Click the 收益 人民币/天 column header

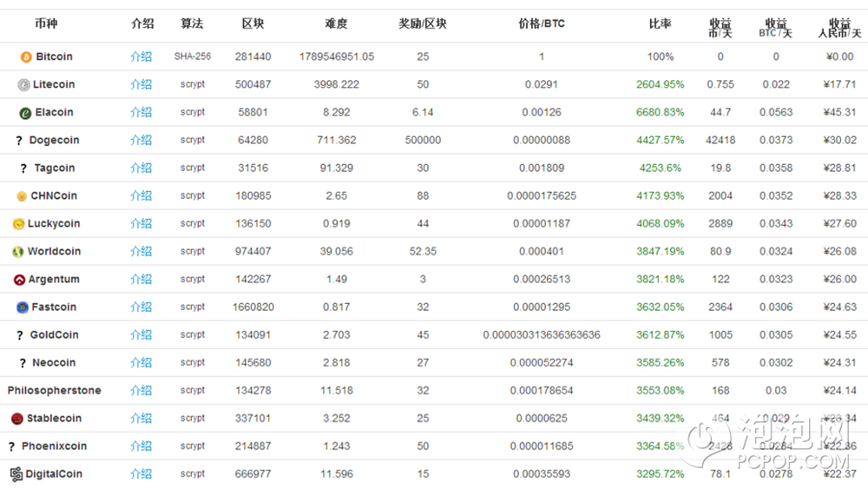tap(839, 28)
